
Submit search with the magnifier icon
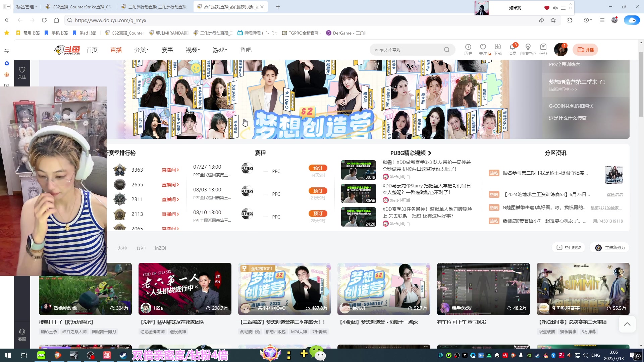pos(447,50)
